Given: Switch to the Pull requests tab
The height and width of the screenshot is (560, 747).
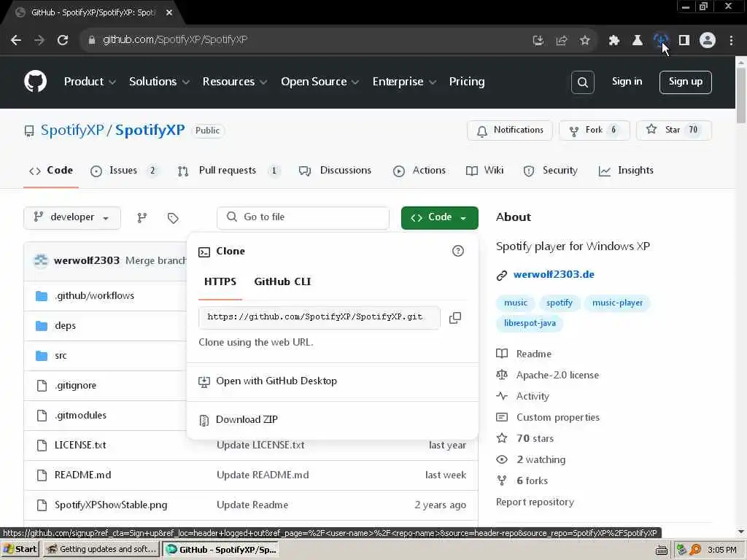Looking at the screenshot, I should 228,171.
